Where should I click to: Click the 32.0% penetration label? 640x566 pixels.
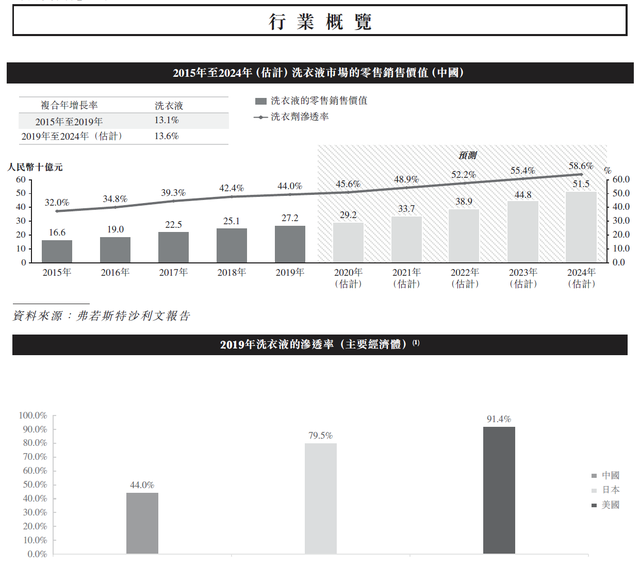pyautogui.click(x=57, y=202)
